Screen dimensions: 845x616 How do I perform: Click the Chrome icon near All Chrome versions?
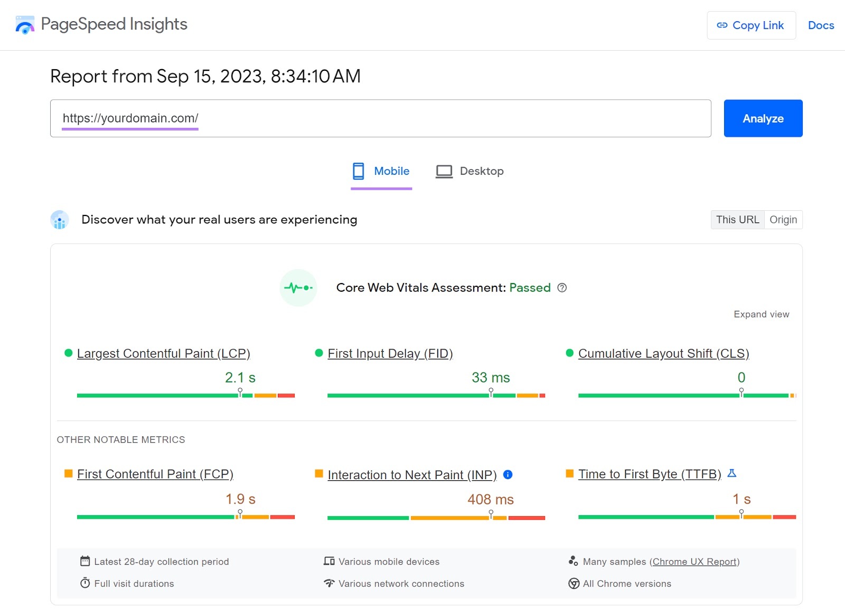(x=574, y=583)
